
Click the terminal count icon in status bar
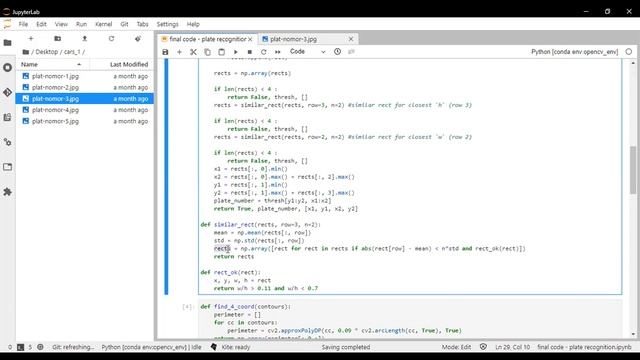[x=20, y=347]
